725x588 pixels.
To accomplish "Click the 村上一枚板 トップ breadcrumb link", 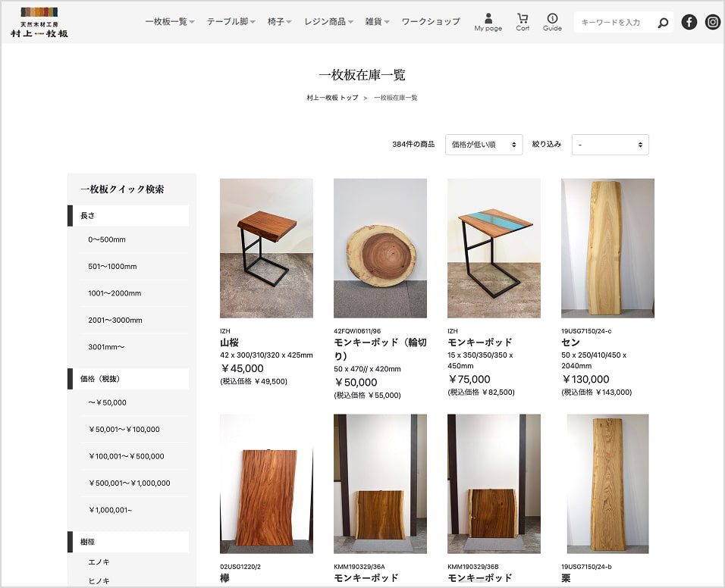I will (x=332, y=98).
